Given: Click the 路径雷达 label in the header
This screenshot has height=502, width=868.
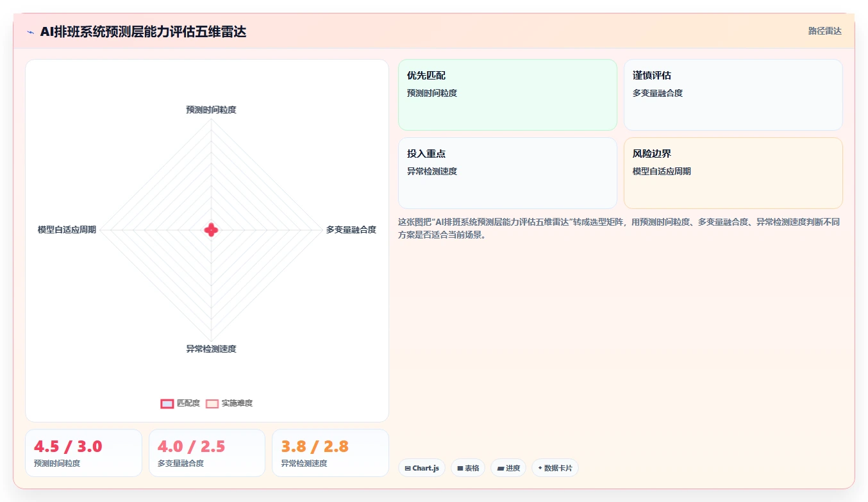Looking at the screenshot, I should (x=824, y=31).
